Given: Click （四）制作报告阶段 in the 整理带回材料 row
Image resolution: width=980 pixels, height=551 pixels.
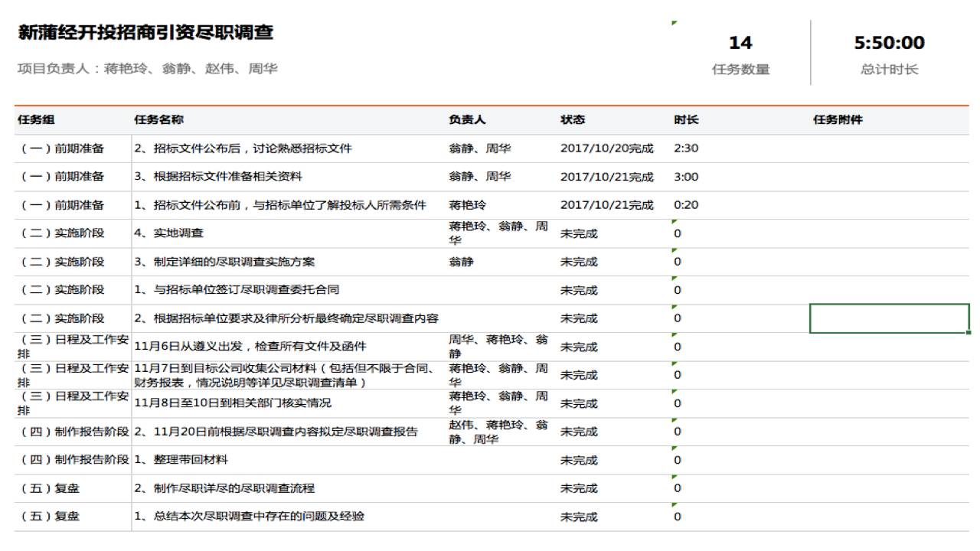Looking at the screenshot, I should [x=73, y=460].
